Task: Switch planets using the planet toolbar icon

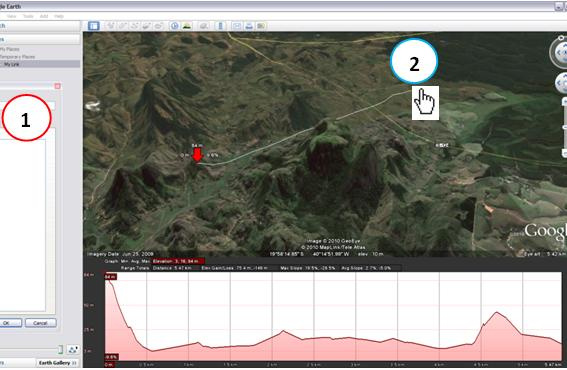Action: 204,26
